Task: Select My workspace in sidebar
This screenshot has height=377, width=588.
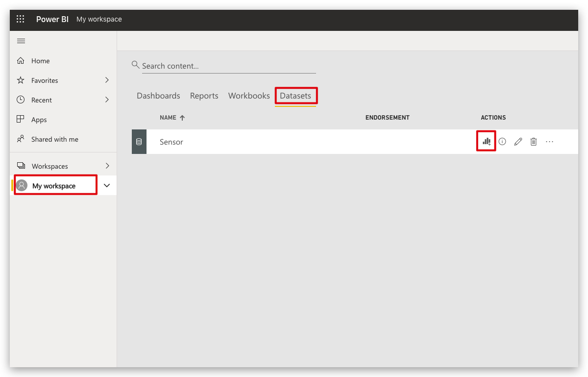Action: pos(54,186)
